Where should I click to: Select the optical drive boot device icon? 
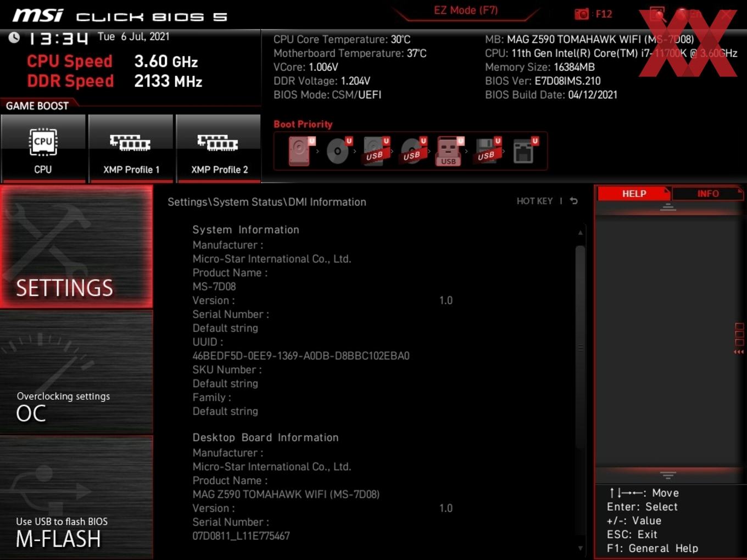coord(338,151)
